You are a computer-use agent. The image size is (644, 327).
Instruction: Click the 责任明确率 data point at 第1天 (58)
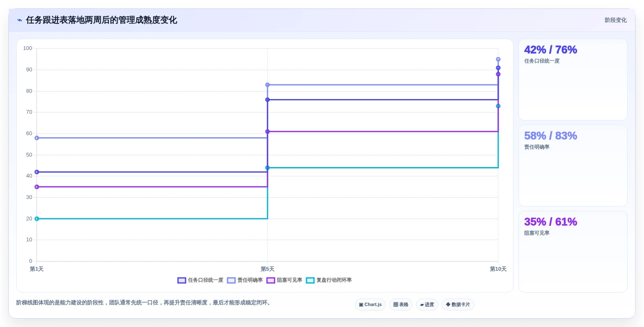37,138
